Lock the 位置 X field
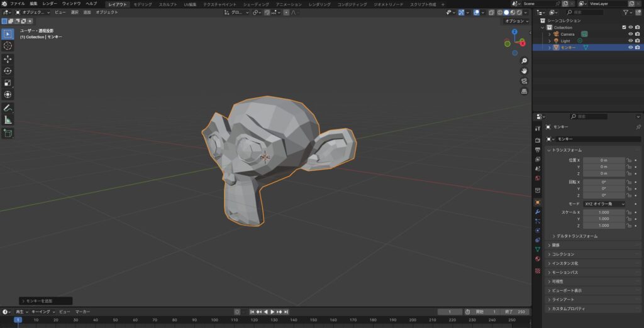644x328 pixels. [x=628, y=160]
